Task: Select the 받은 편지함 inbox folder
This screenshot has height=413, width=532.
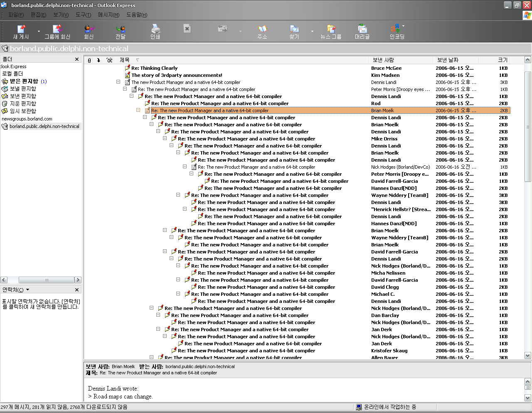Action: (x=24, y=81)
